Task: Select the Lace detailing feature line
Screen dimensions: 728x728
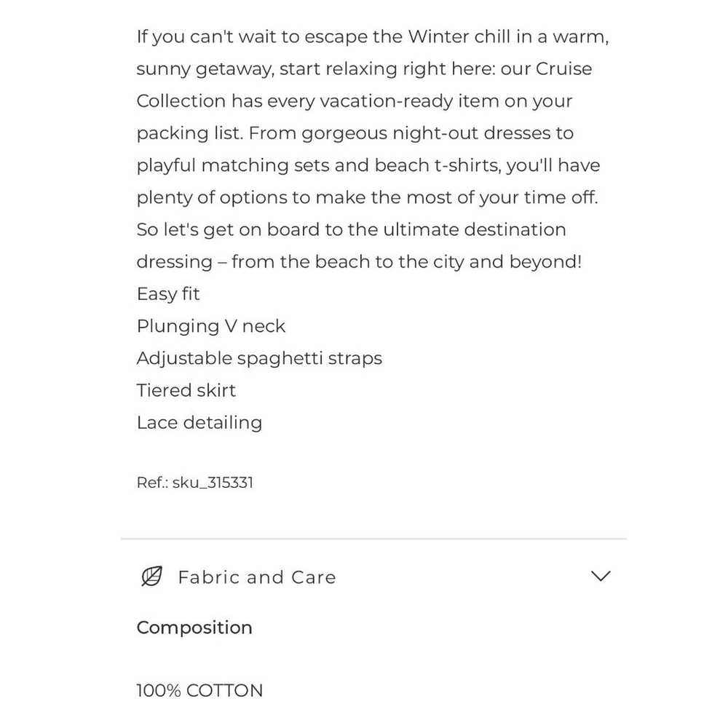Action: (x=199, y=422)
